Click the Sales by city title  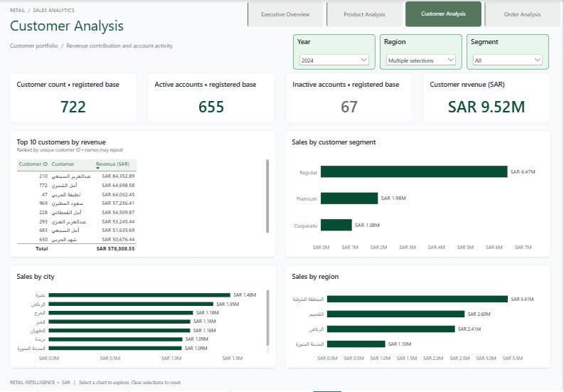(36, 277)
